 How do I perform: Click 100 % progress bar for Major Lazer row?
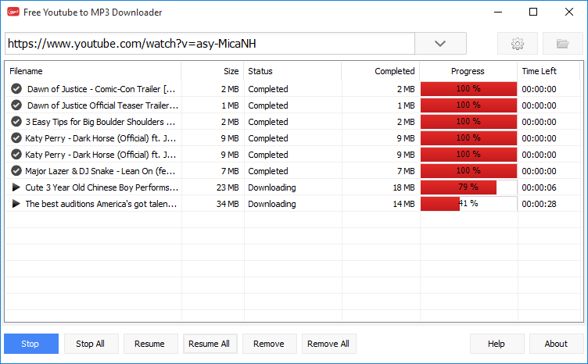click(468, 171)
